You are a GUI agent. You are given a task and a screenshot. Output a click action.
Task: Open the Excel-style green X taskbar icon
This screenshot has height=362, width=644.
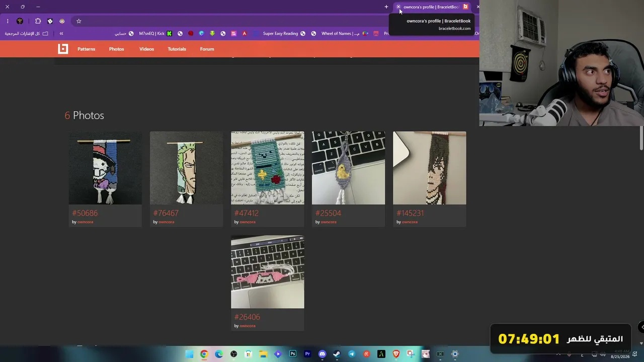point(440,354)
